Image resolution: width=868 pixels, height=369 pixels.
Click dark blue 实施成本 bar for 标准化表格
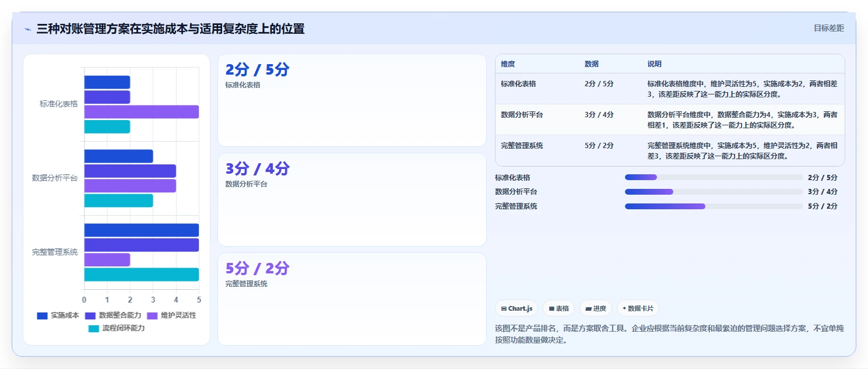pos(107,82)
